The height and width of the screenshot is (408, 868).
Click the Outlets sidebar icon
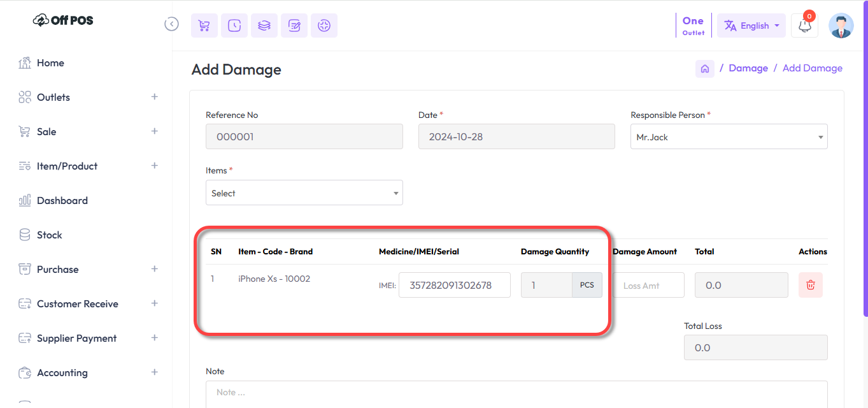pyautogui.click(x=25, y=97)
